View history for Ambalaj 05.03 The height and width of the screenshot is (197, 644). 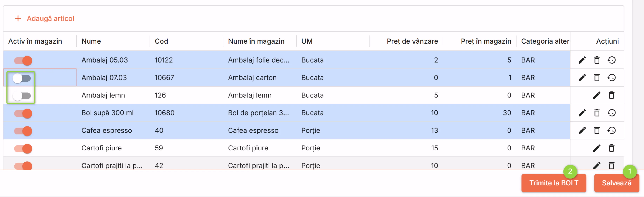click(x=612, y=60)
